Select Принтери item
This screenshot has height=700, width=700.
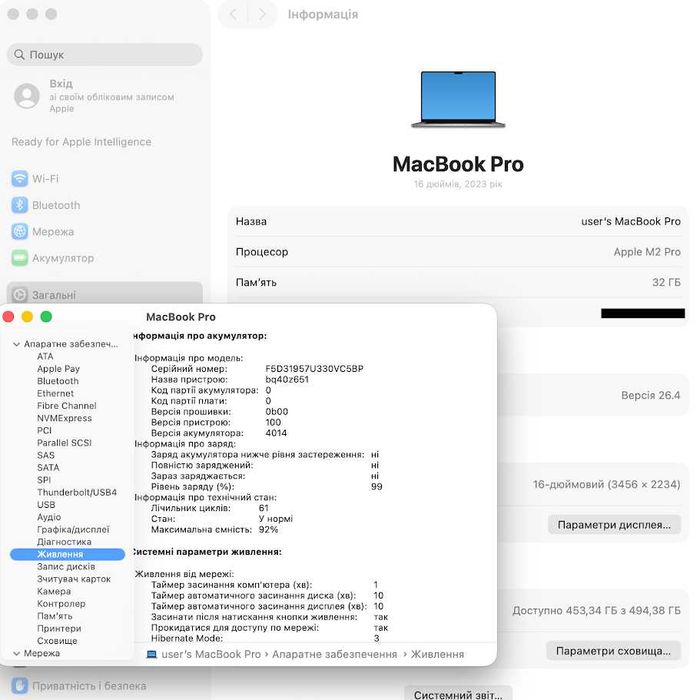point(59,628)
